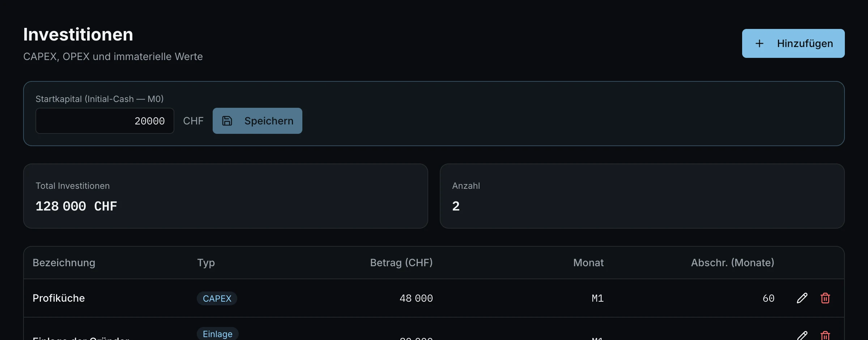Delete Profiküche with trash icon
The image size is (868, 340).
pos(825,298)
